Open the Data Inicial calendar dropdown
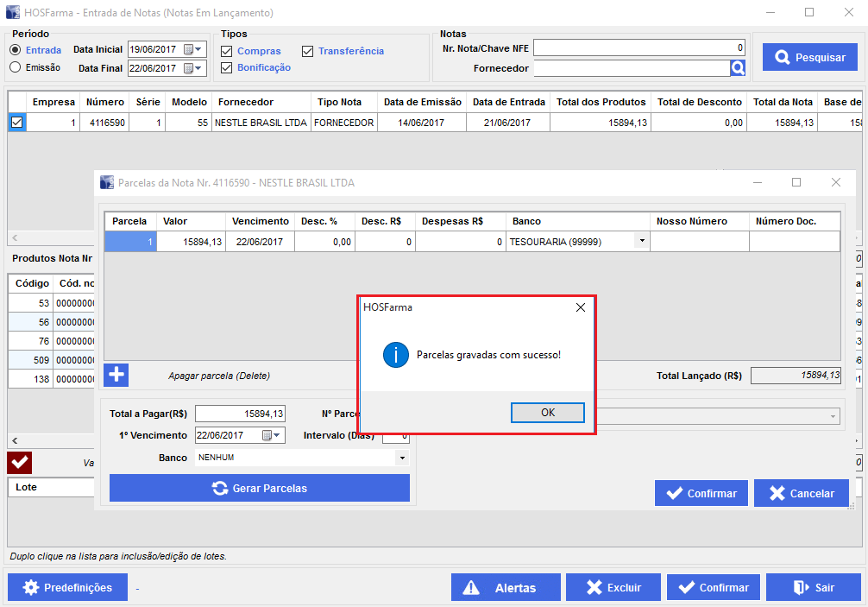Screen dimensions: 868x607 [x=198, y=49]
